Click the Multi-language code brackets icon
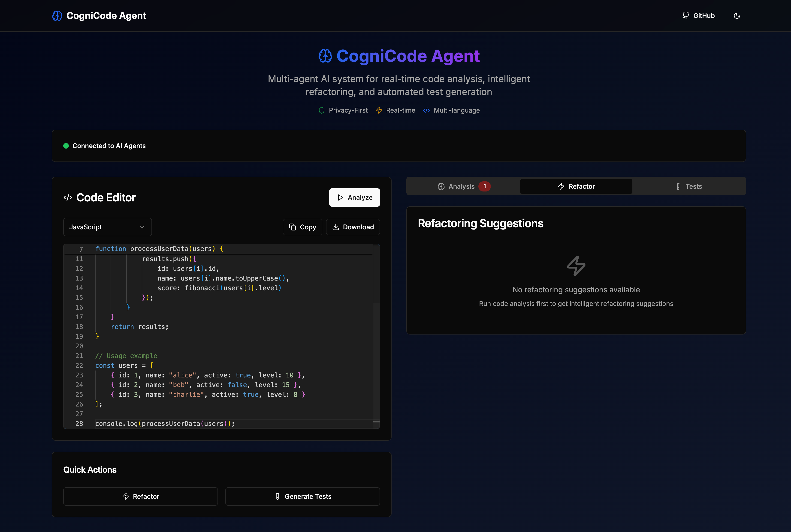Image resolution: width=791 pixels, height=532 pixels. tap(426, 110)
